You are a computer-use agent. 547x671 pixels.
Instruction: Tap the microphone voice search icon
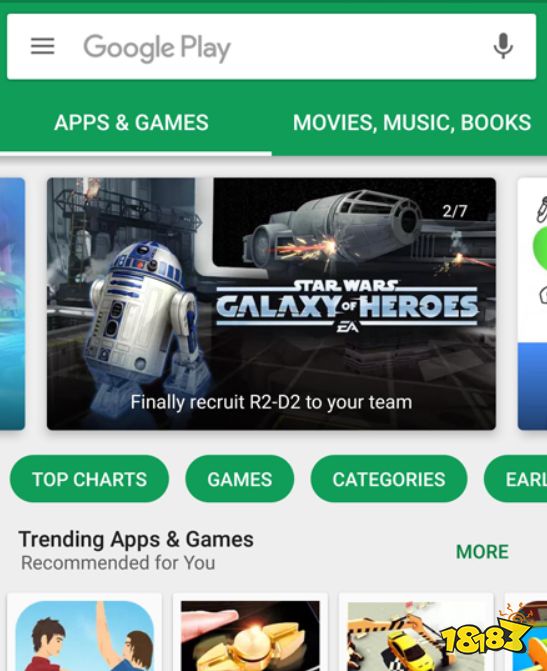point(503,46)
